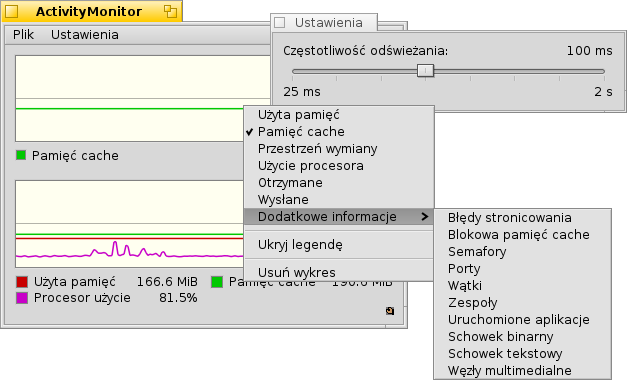Click the lower graph with CPU line
627x380 pixels.
coord(129,224)
